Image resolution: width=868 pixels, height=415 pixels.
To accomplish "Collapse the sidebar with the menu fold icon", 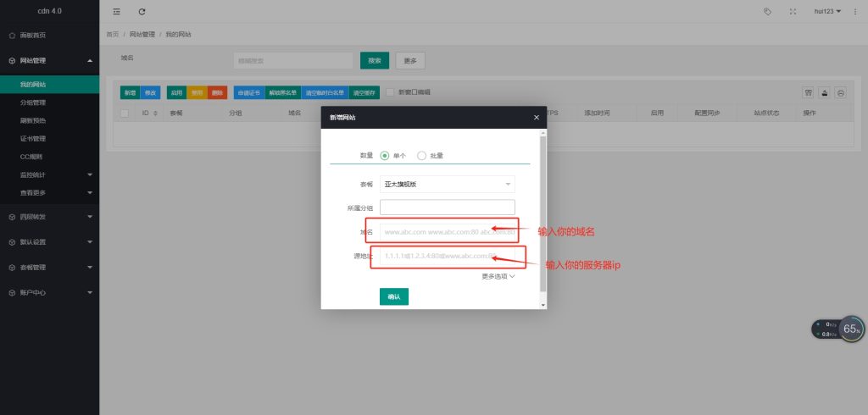I will (x=117, y=11).
